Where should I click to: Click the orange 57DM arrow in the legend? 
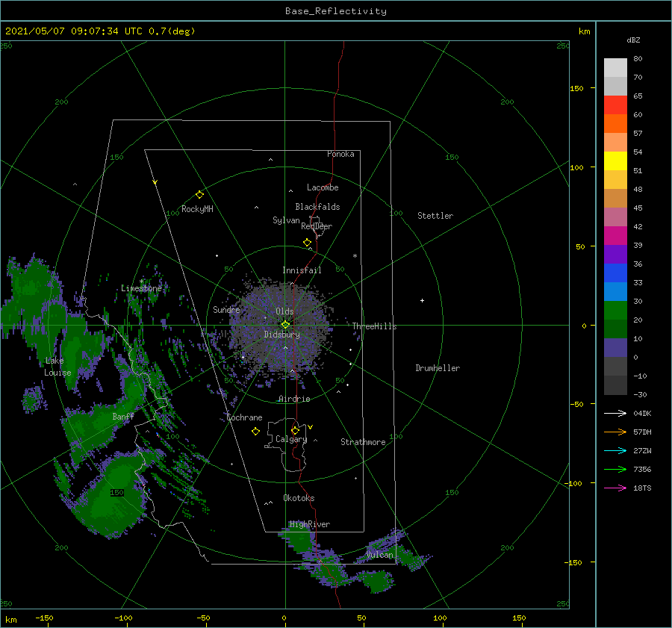(x=615, y=432)
